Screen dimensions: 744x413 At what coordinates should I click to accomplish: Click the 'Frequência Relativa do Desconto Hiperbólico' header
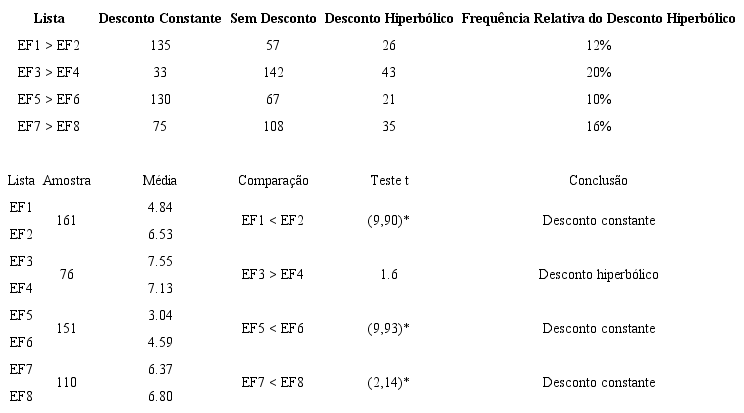pos(599,20)
